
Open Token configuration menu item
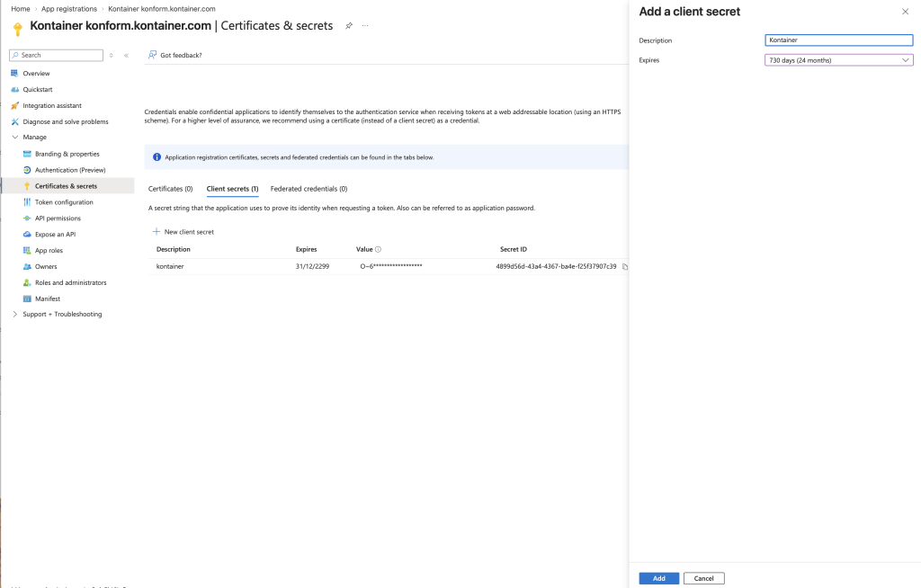64,202
